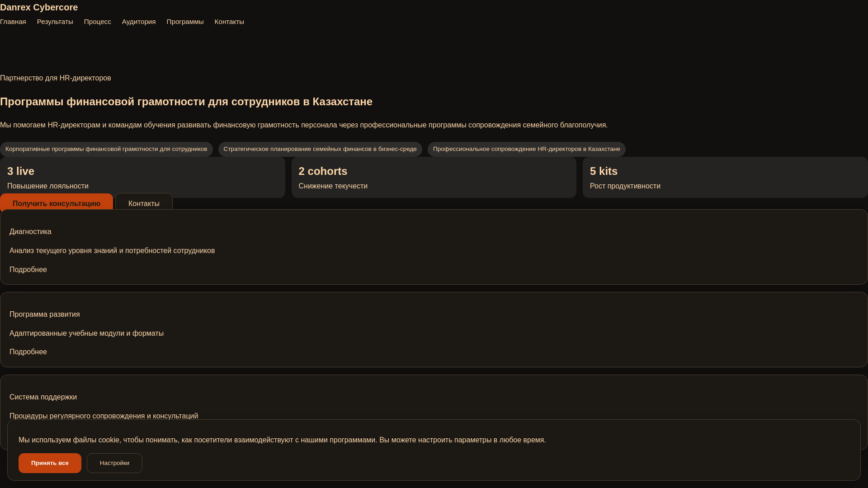Click the Снижение текучести label

tap(333, 186)
